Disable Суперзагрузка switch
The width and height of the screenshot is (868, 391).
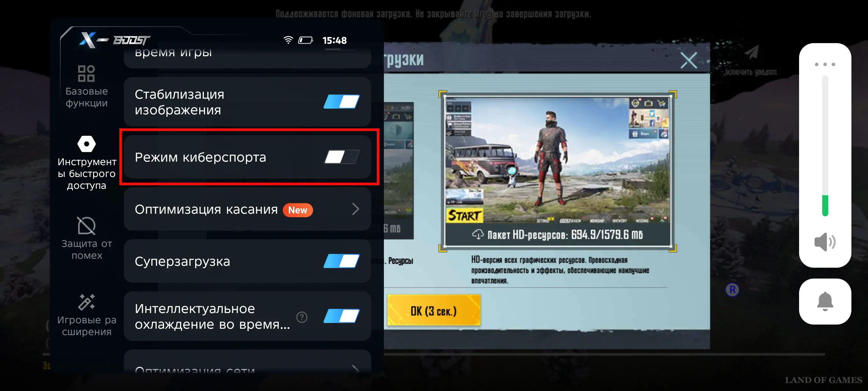[x=341, y=261]
